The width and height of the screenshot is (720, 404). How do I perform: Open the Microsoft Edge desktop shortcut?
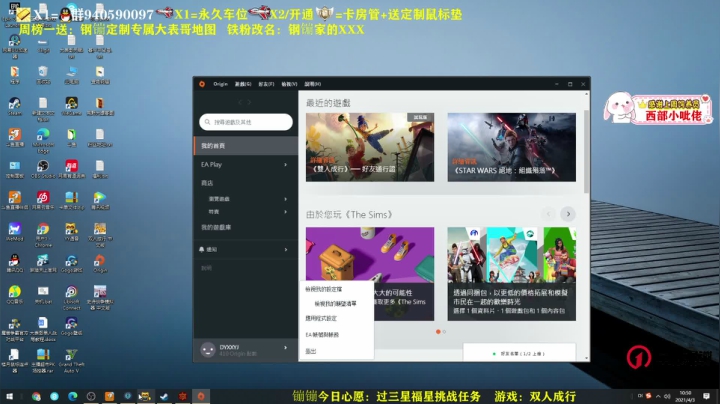[x=43, y=141]
